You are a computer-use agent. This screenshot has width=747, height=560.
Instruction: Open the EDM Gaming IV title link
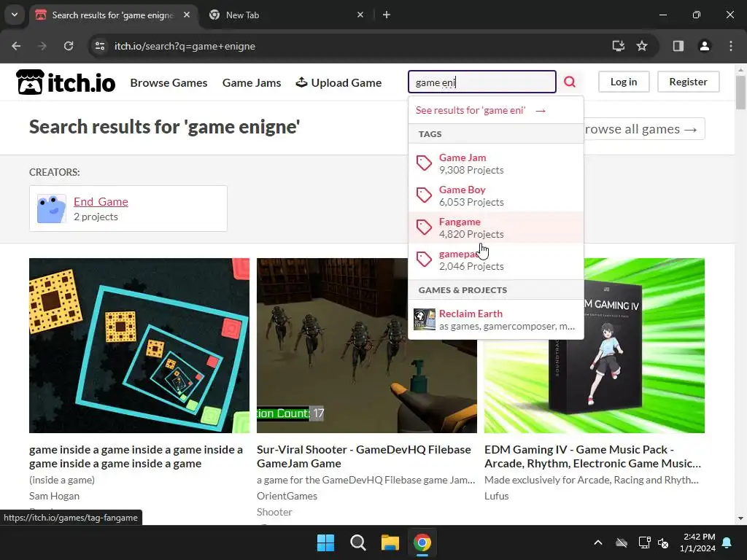(592, 456)
